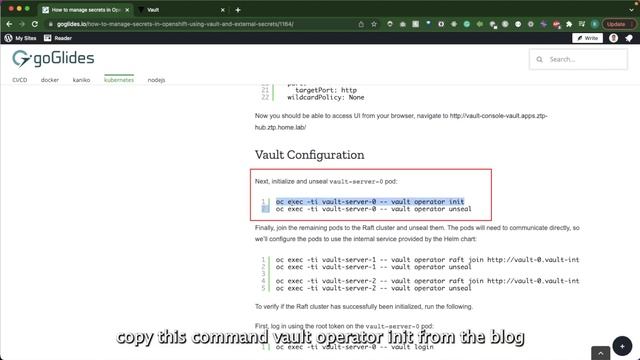
Task: Click the 'vault-server-1 -- vault operator unseal' line
Action: tap(373, 267)
